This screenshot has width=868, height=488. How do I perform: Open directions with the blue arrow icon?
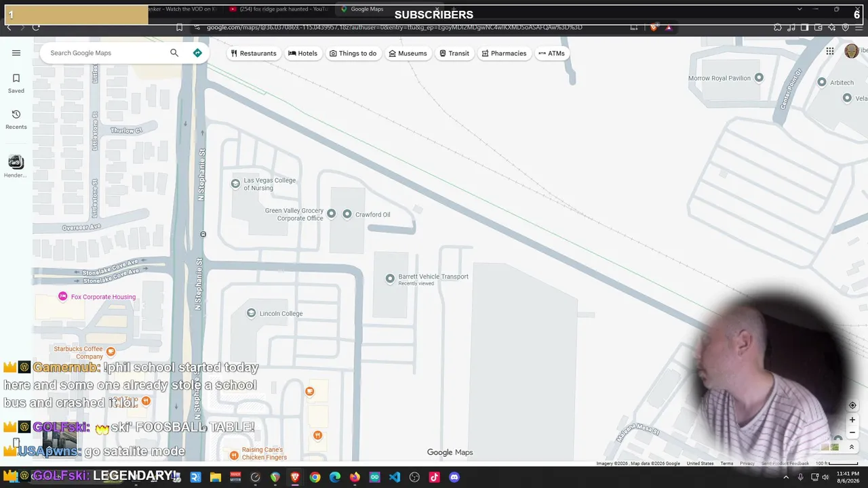pos(197,53)
